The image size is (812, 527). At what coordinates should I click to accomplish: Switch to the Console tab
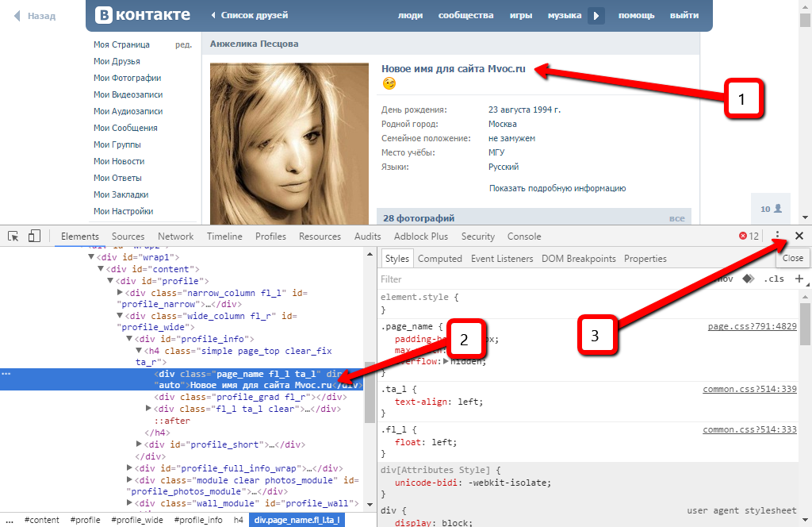[x=524, y=236]
